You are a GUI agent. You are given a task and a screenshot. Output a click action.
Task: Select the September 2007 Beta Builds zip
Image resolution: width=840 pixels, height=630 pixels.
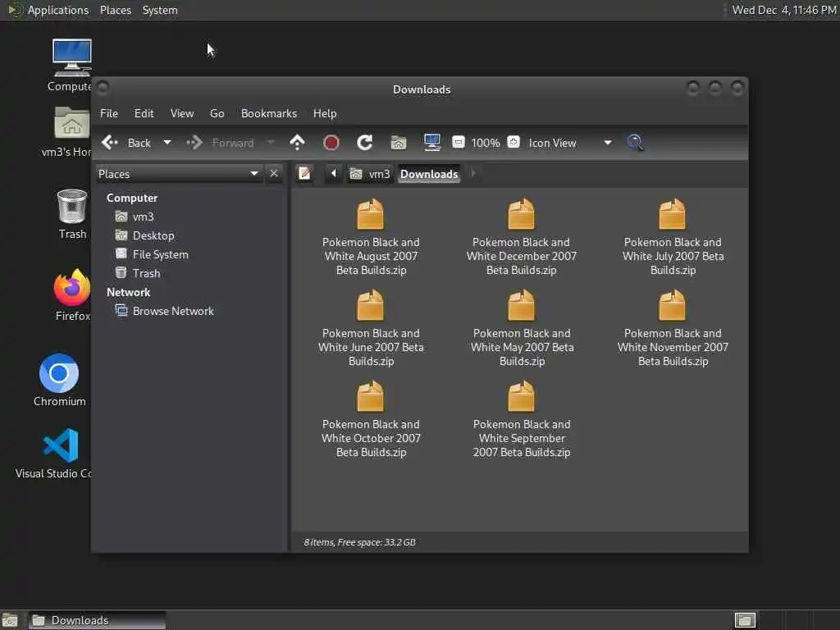point(522,419)
